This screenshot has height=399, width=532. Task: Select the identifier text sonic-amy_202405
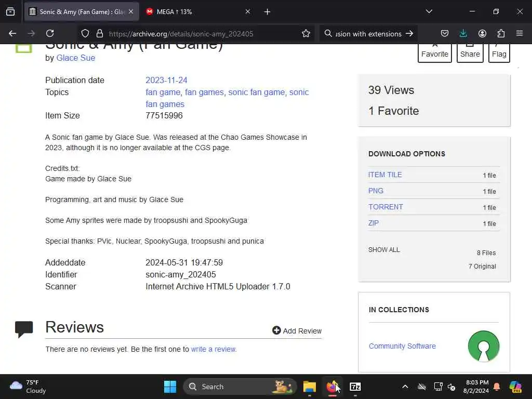[x=181, y=274]
